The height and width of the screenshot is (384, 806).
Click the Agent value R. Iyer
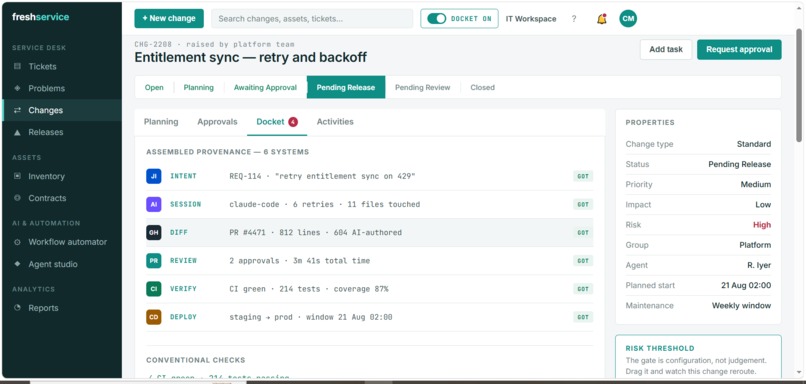click(758, 265)
